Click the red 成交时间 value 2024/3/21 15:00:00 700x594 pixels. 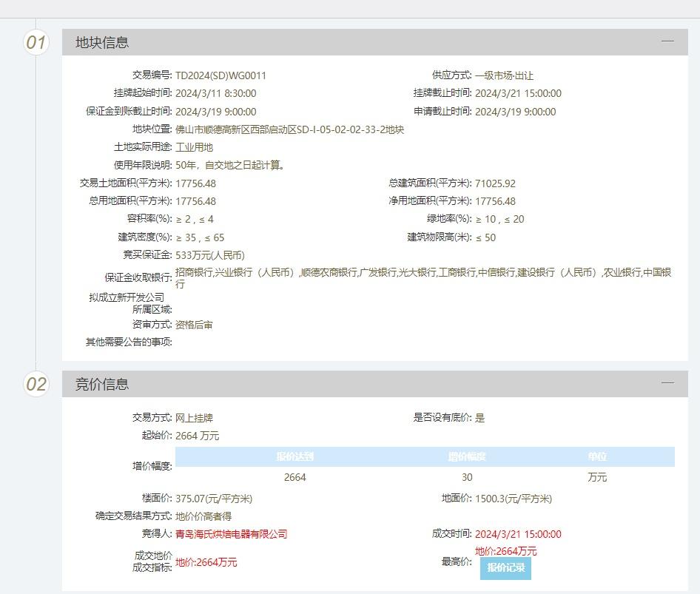pyautogui.click(x=518, y=534)
